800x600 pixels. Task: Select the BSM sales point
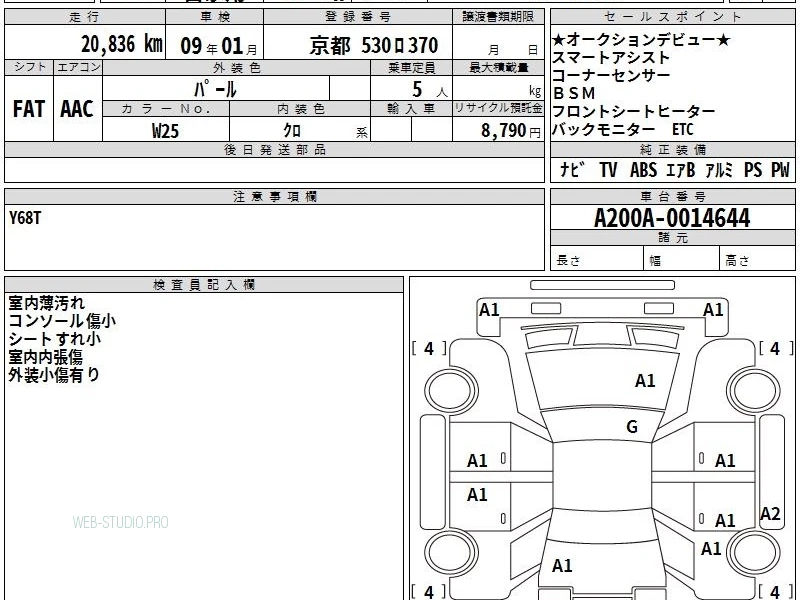[574, 93]
